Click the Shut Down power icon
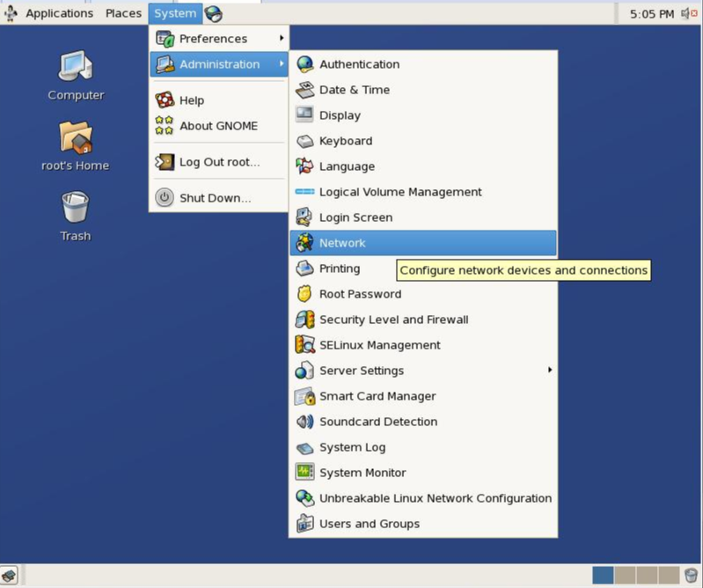The image size is (703, 588). point(165,197)
